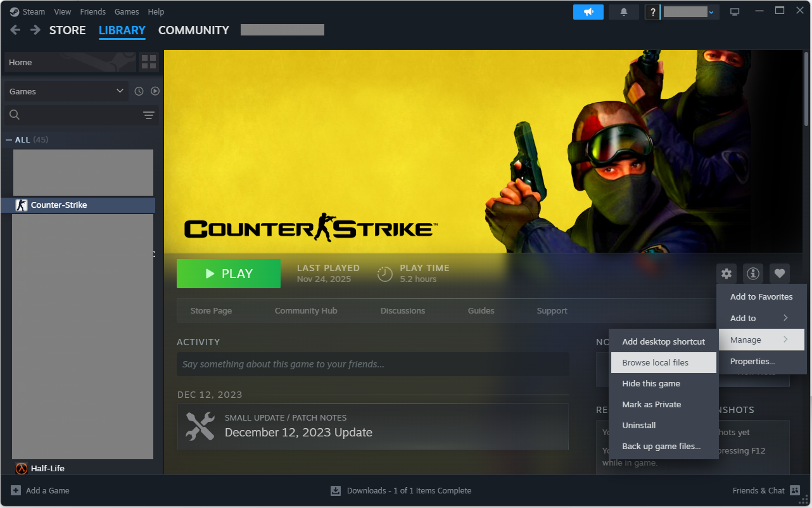Click the forward navigation arrow
The width and height of the screenshot is (812, 508).
tap(35, 30)
